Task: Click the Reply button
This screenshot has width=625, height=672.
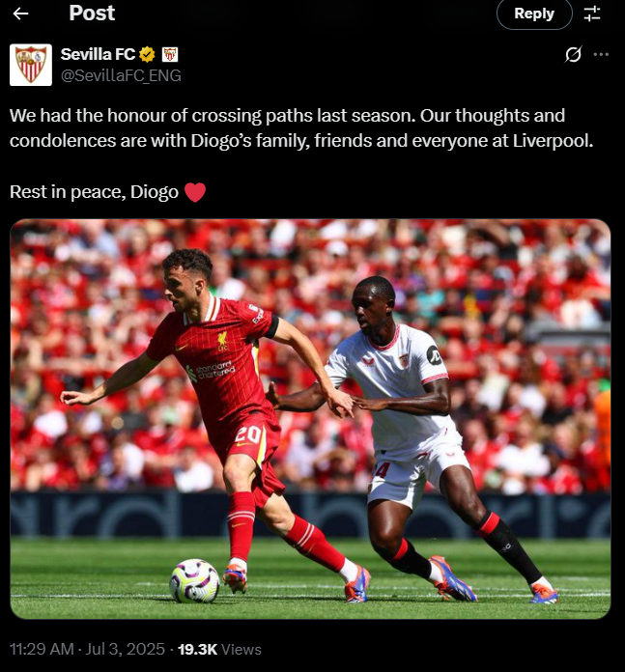Action: click(x=534, y=14)
